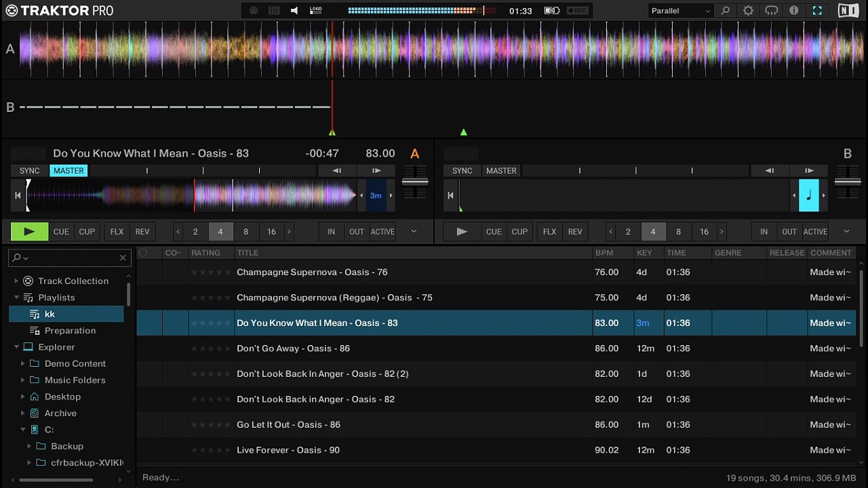Sort the track list by BPM column
This screenshot has width=868, height=488.
coord(613,253)
